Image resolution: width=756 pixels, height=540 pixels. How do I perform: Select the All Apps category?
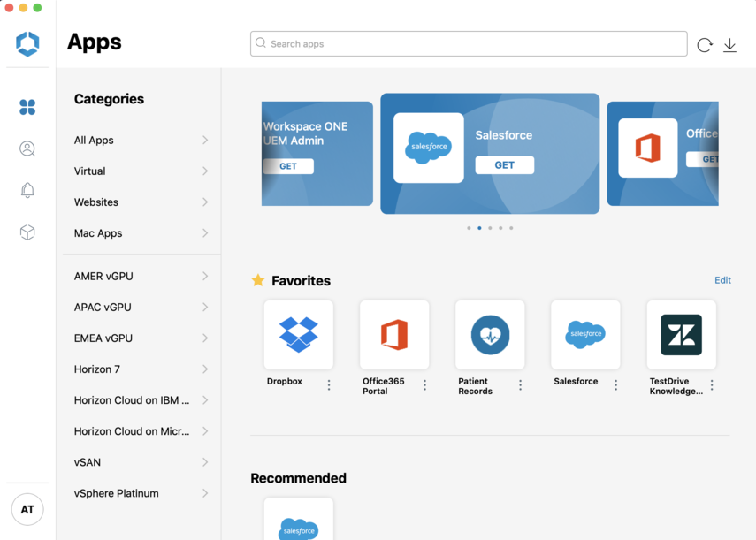click(x=94, y=141)
